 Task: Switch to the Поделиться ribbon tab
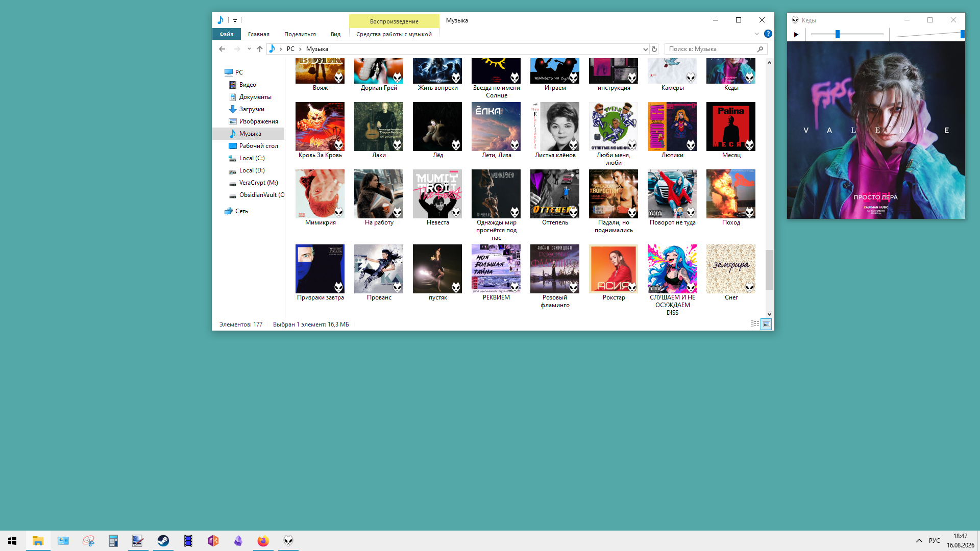tap(300, 34)
